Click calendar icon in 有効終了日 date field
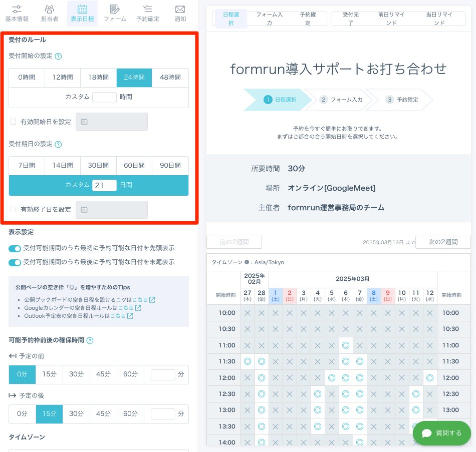Image resolution: width=476 pixels, height=452 pixels. 84,210
